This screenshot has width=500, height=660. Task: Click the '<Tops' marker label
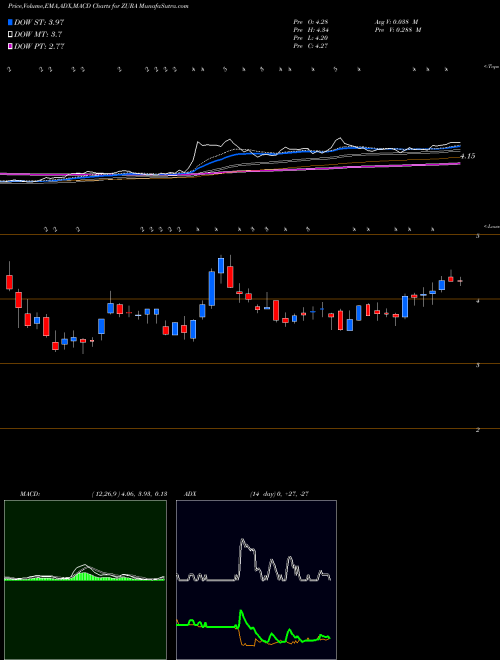(x=491, y=67)
